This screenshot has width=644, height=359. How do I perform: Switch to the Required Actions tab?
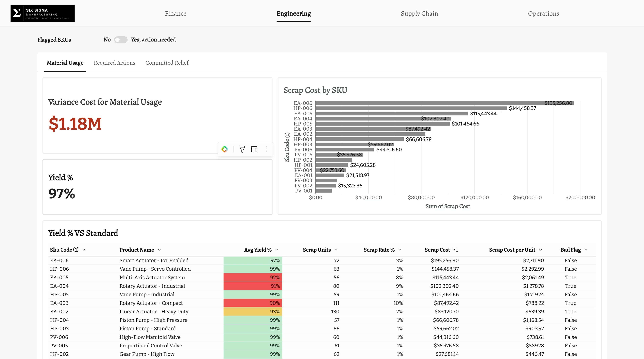click(x=114, y=63)
